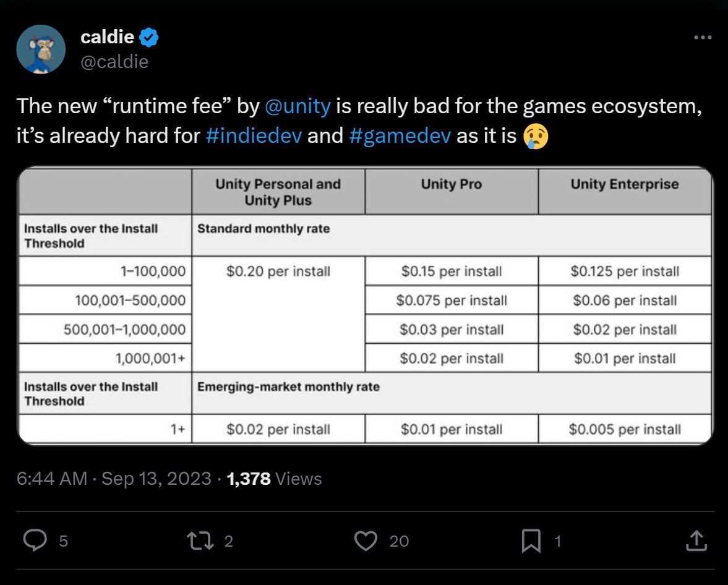
Task: Open the share icon for the tweet
Action: tap(697, 540)
